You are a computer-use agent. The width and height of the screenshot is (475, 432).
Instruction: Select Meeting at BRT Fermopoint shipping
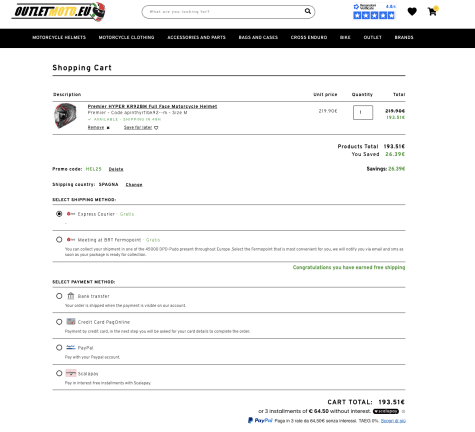point(59,240)
